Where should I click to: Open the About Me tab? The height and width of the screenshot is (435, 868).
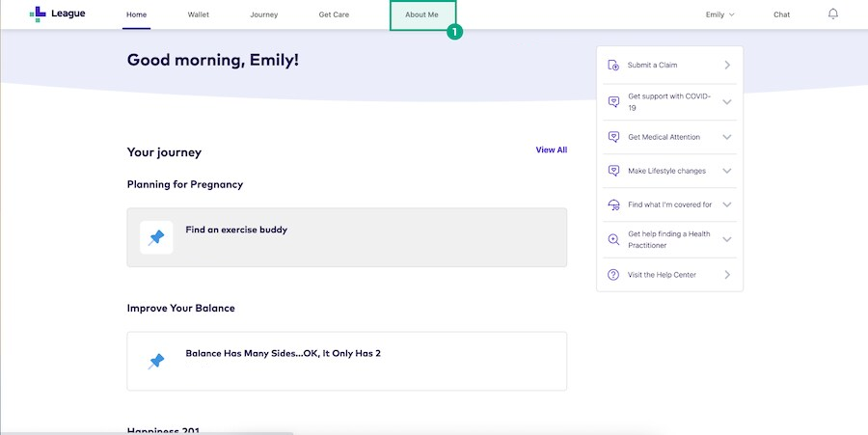tap(421, 14)
